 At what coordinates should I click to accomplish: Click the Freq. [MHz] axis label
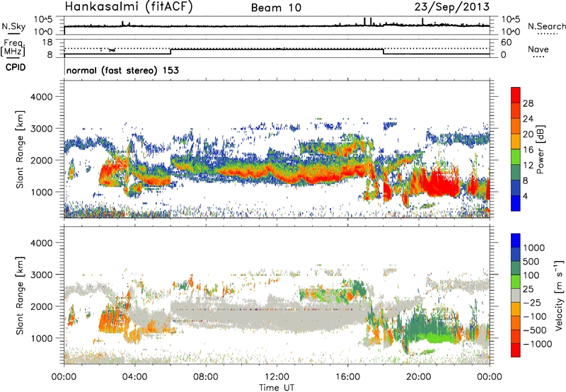pyautogui.click(x=13, y=47)
